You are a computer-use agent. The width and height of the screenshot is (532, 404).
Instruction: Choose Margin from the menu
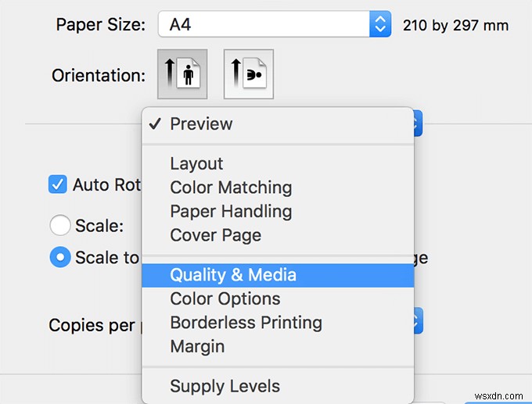point(197,346)
